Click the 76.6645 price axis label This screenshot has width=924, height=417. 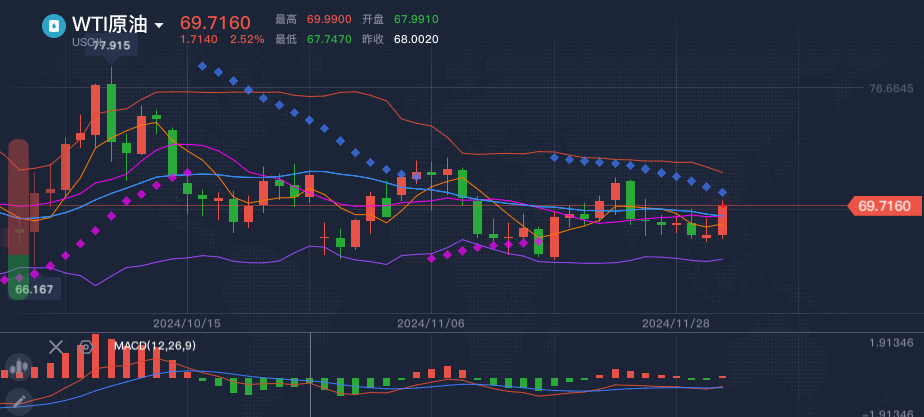coord(891,89)
